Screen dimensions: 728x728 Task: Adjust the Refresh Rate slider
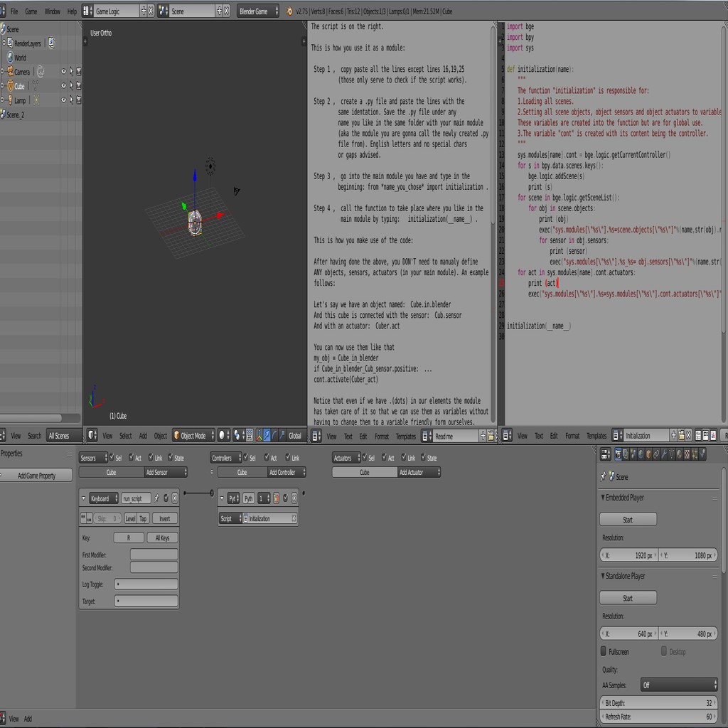[658, 717]
